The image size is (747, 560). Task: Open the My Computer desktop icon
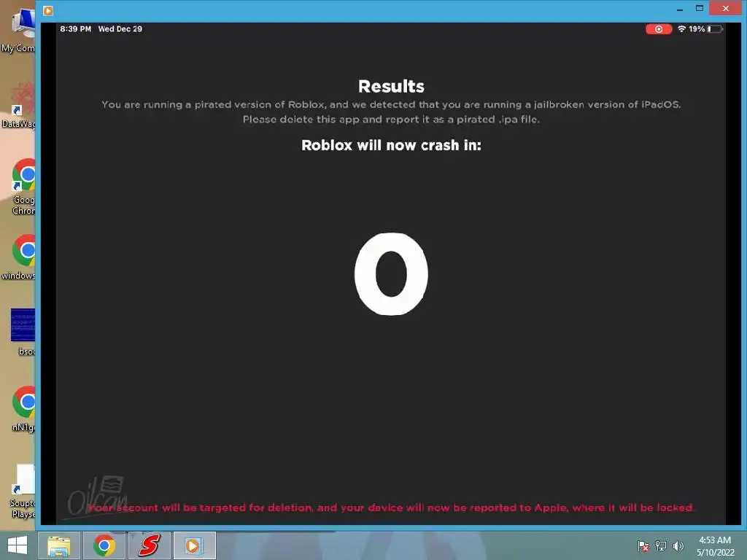(19, 29)
